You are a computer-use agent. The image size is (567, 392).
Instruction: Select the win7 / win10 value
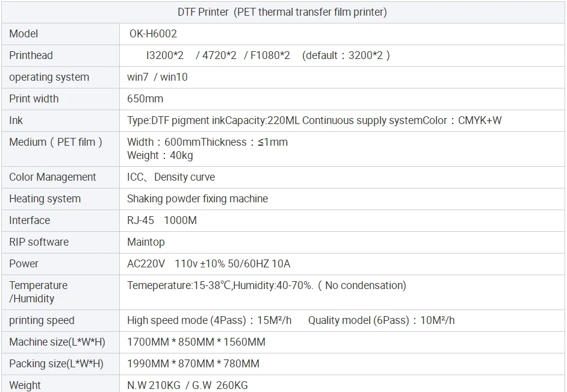pyautogui.click(x=157, y=77)
